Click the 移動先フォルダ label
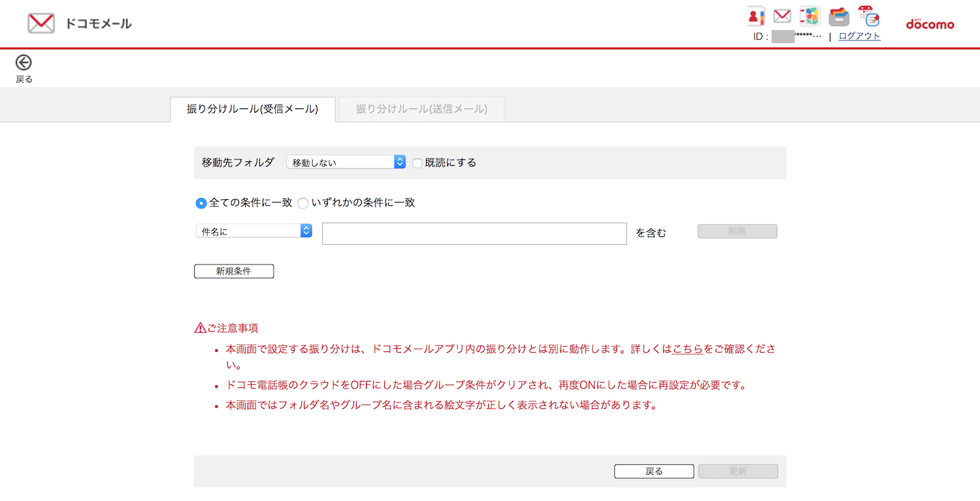 coord(238,163)
